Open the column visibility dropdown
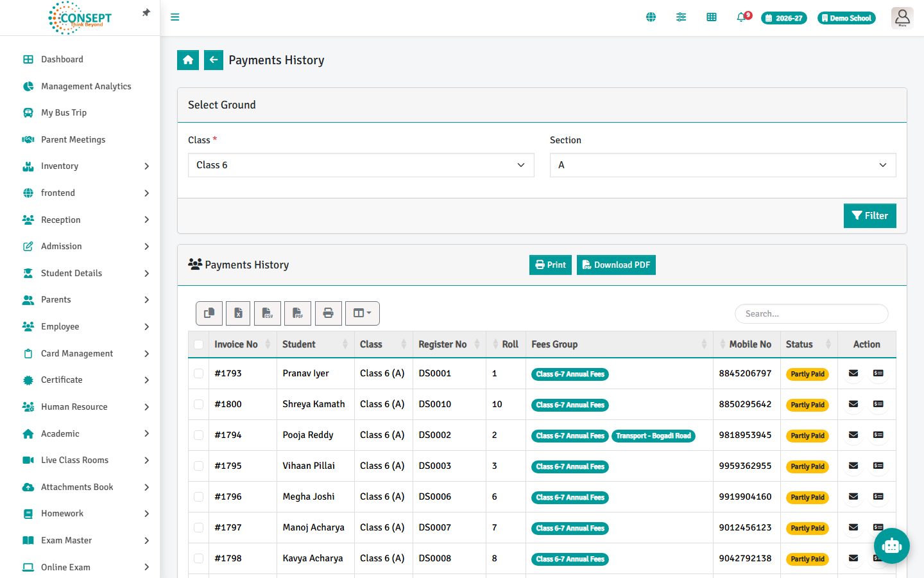 point(363,313)
